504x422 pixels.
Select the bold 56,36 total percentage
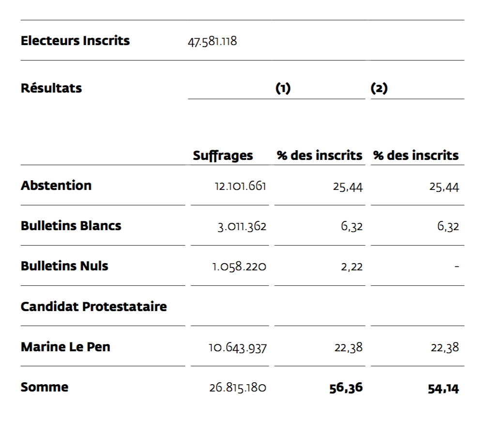pos(346,388)
